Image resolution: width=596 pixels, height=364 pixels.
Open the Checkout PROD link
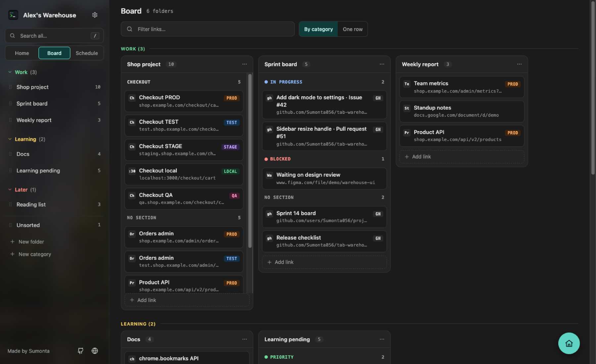(184, 101)
